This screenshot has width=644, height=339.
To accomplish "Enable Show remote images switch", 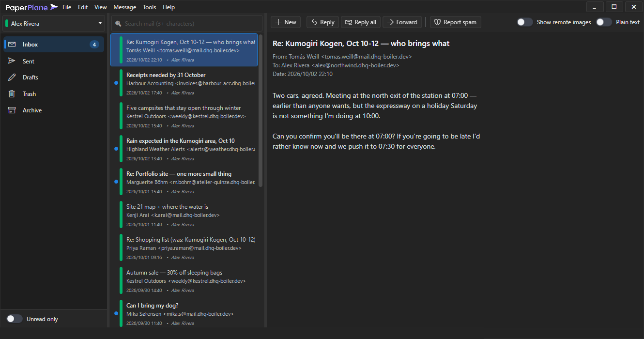I will click(x=525, y=22).
